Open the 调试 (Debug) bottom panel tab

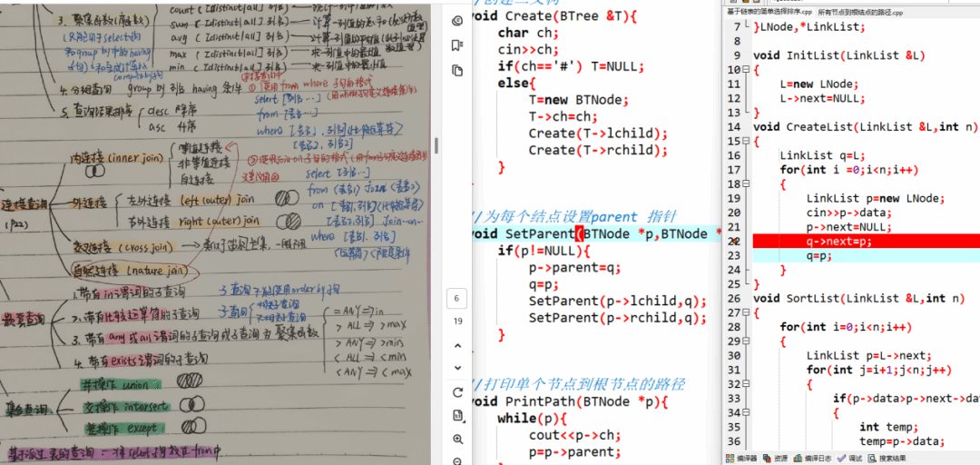(x=850, y=458)
